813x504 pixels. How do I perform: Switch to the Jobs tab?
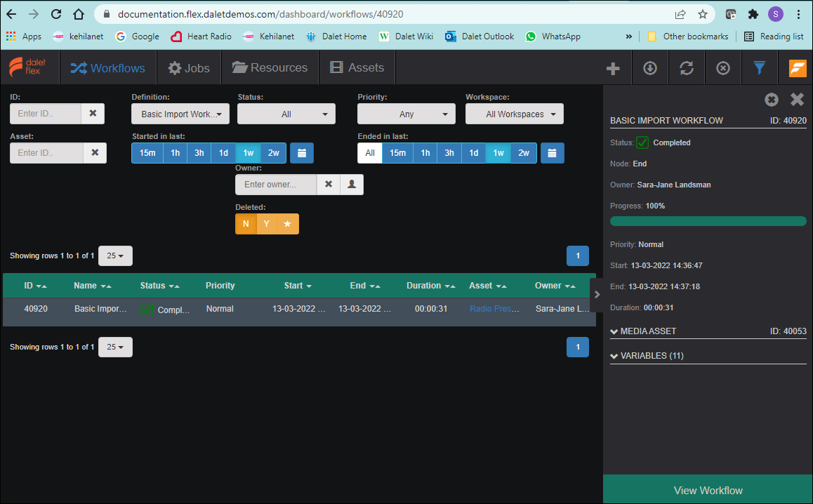click(189, 68)
